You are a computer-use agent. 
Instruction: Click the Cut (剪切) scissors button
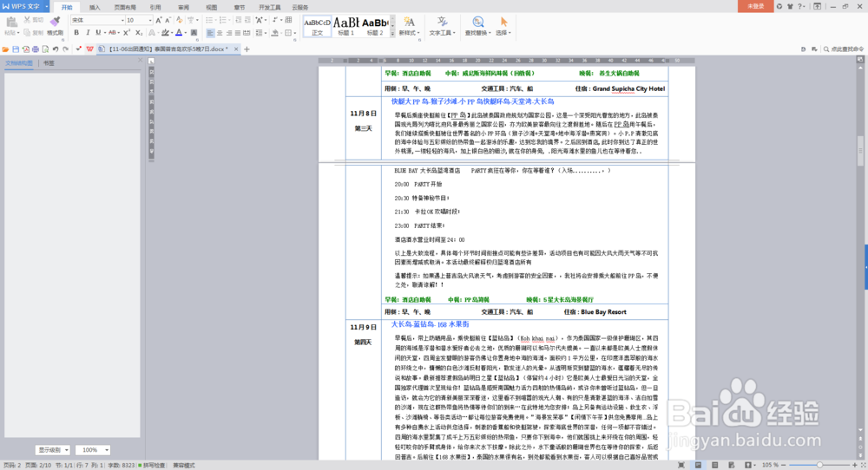33,20
